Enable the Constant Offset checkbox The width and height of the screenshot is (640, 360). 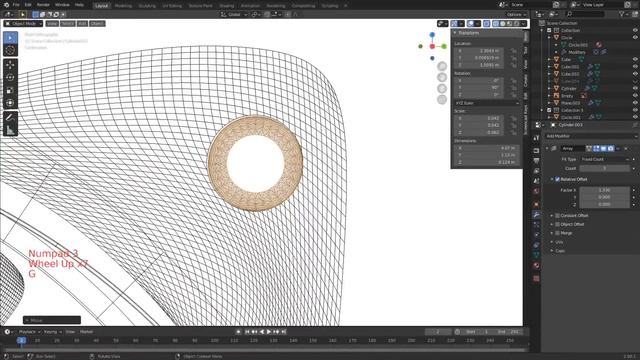click(x=558, y=216)
